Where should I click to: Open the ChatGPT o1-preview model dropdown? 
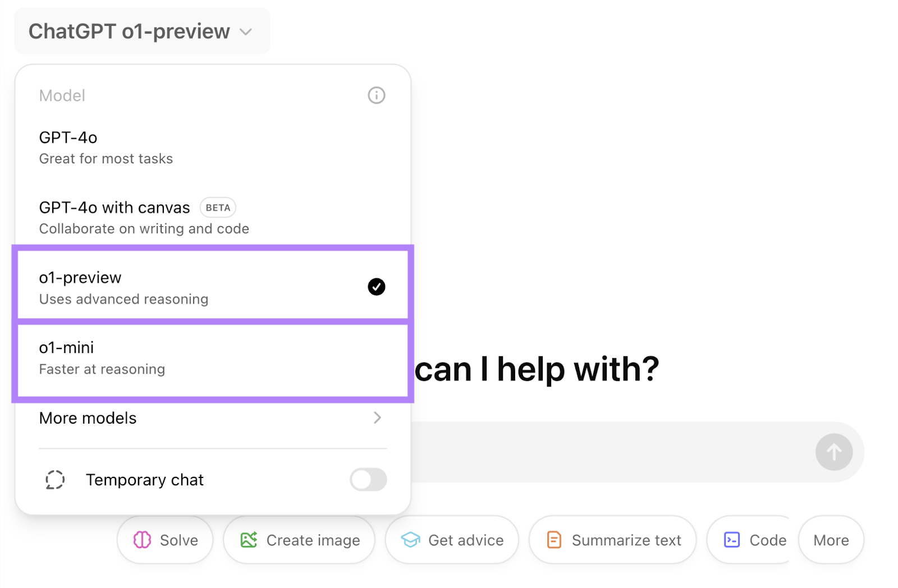141,31
